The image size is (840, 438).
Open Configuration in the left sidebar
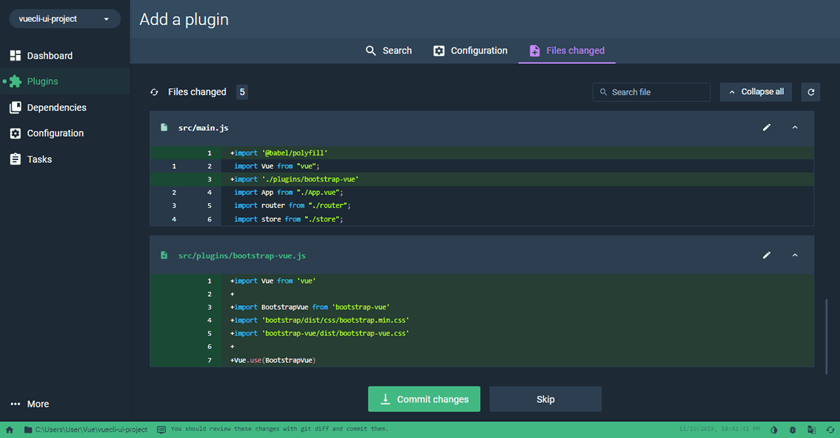(x=54, y=134)
